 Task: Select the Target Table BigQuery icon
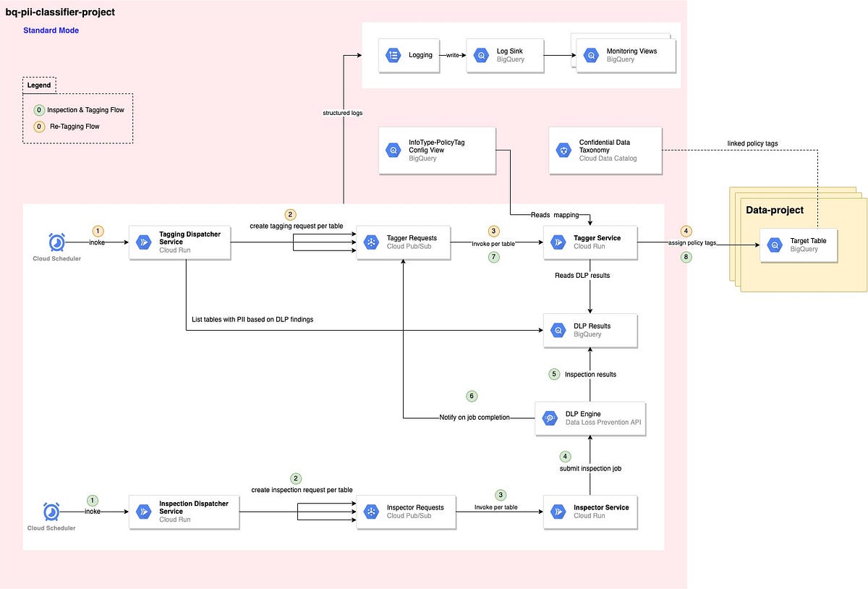[x=775, y=245]
